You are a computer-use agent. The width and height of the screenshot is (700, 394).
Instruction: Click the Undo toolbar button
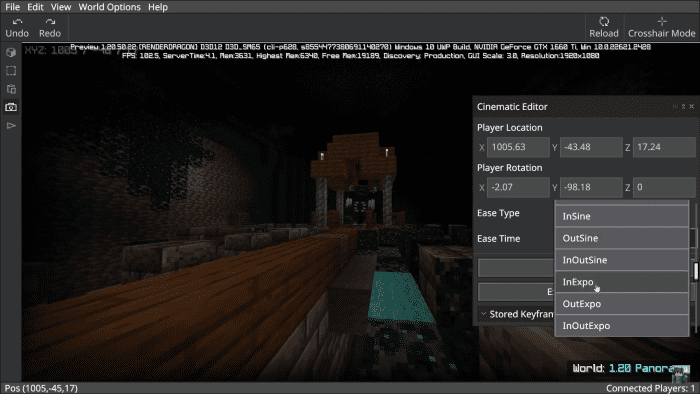(17, 28)
